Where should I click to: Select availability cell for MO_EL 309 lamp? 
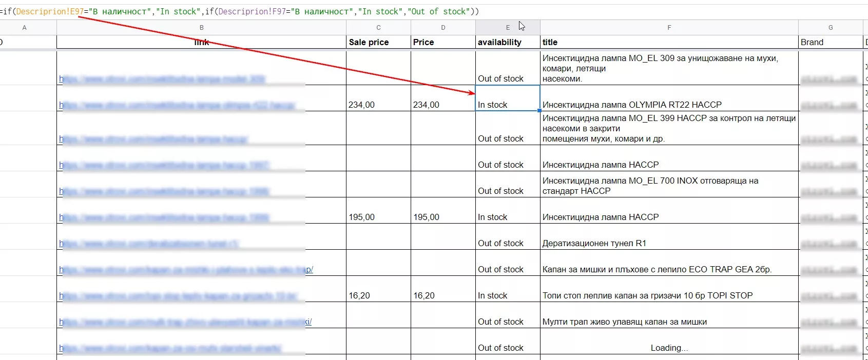[x=508, y=67]
